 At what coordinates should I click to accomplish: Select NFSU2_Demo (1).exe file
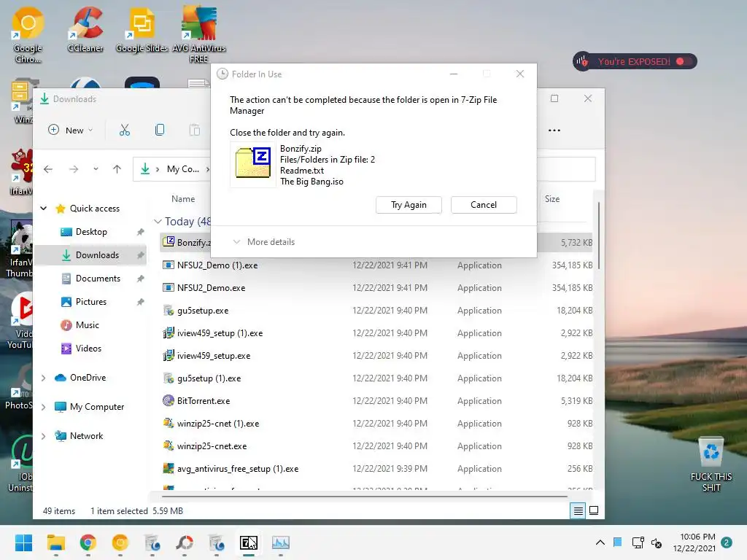point(376,265)
